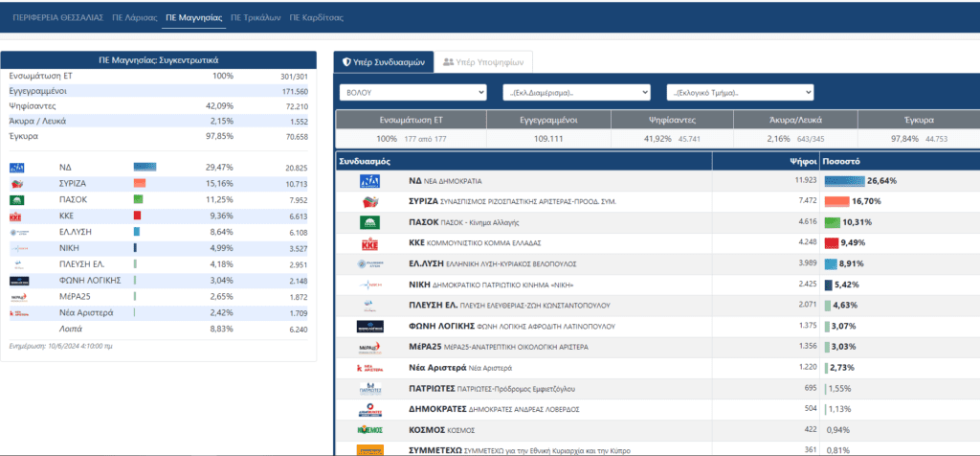
Task: Click the ΚΚΕ red logo in results table
Action: pos(370,243)
